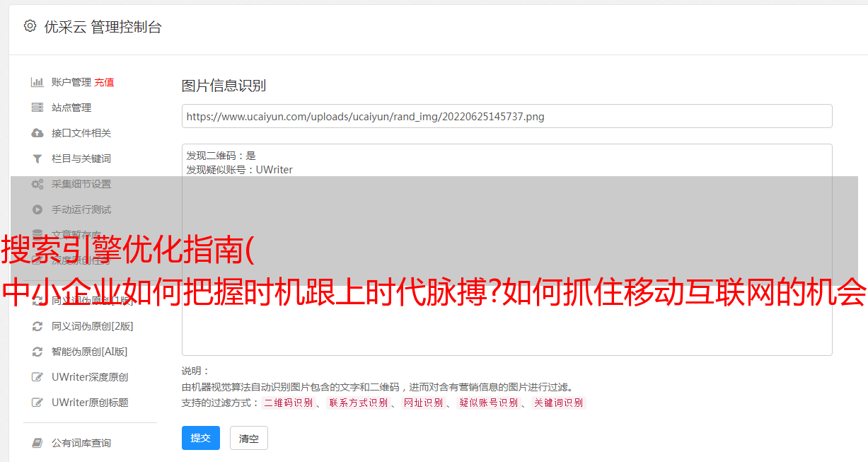Click the gear icon beside 优采云 管理控制台
868x462 pixels.
coord(30,26)
